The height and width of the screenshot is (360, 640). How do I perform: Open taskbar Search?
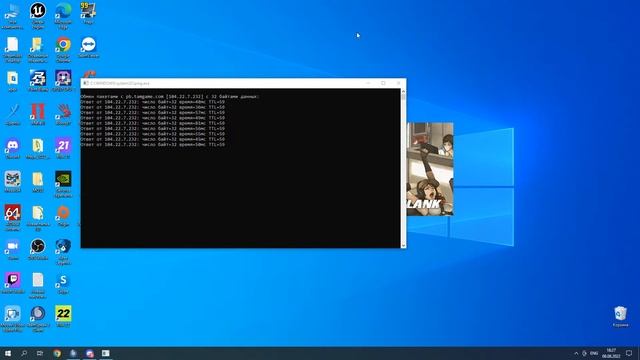[24, 353]
